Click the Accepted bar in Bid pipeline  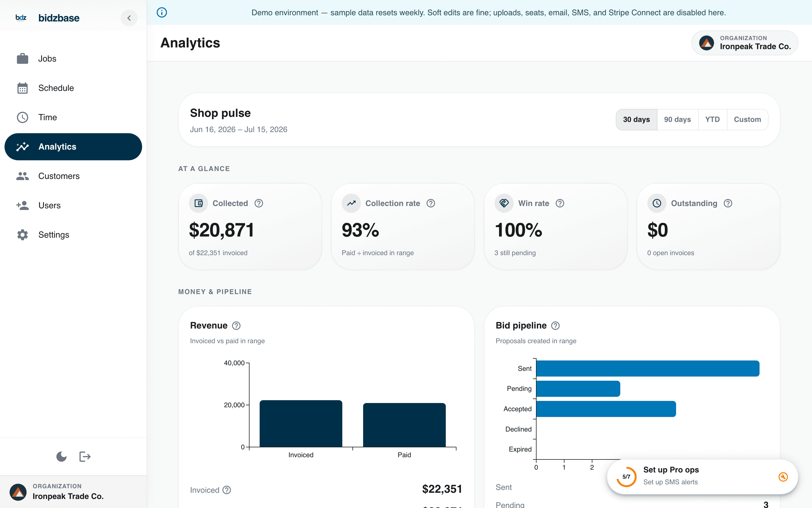click(x=606, y=409)
